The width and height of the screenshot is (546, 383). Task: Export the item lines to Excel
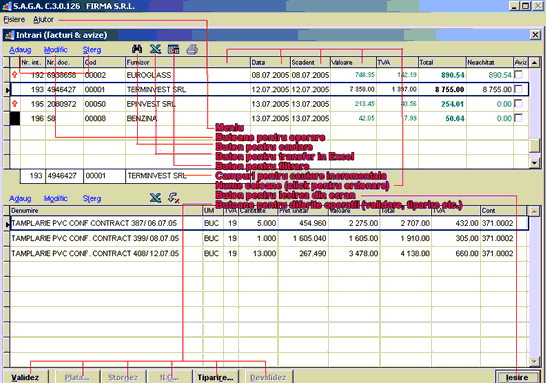(x=156, y=198)
